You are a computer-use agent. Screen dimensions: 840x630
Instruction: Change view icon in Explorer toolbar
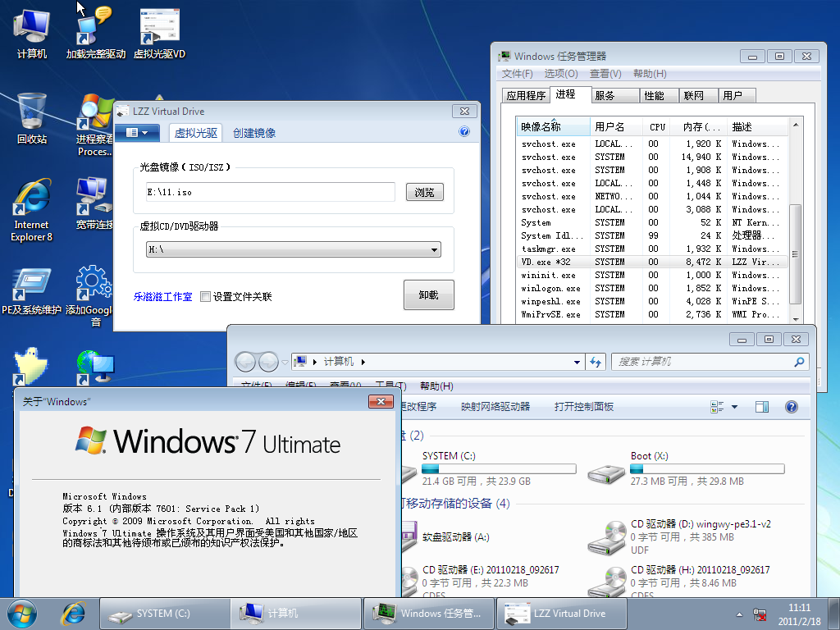(717, 407)
